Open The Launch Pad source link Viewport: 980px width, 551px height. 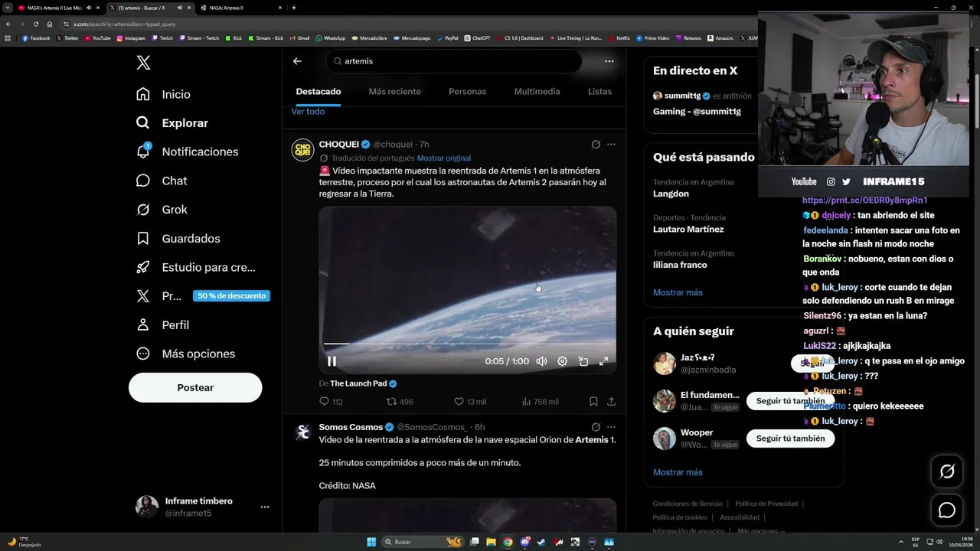(358, 383)
